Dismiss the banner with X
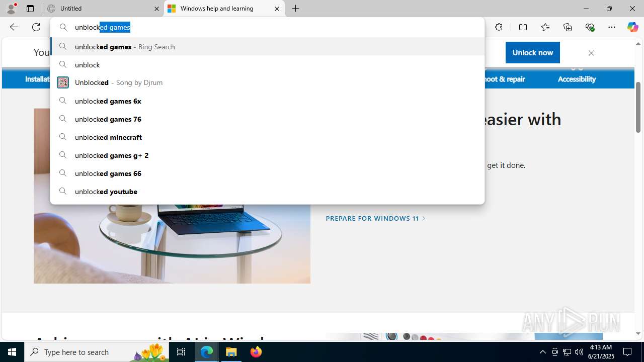This screenshot has width=644, height=362. (591, 53)
